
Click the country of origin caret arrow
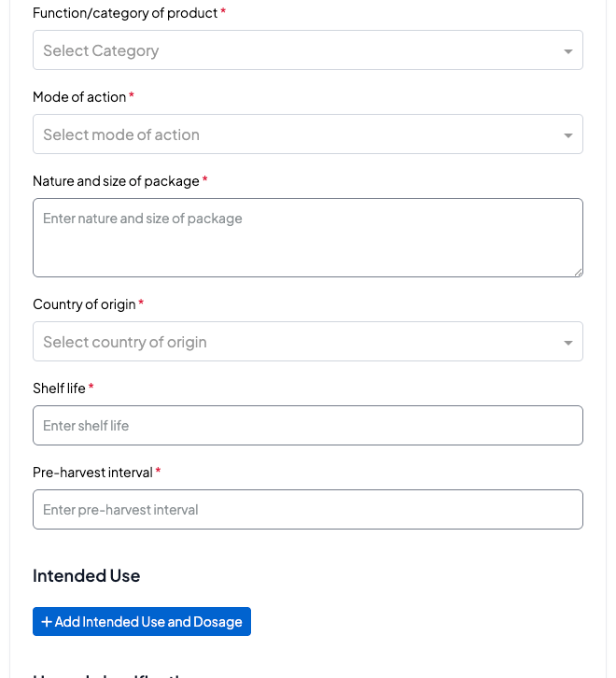point(568,343)
